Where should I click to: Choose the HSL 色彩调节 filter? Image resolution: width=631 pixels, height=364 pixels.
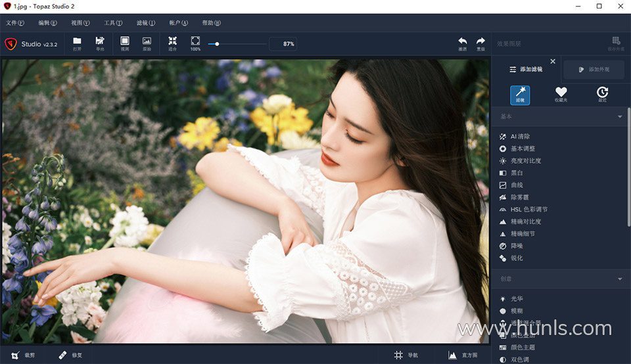coord(528,210)
